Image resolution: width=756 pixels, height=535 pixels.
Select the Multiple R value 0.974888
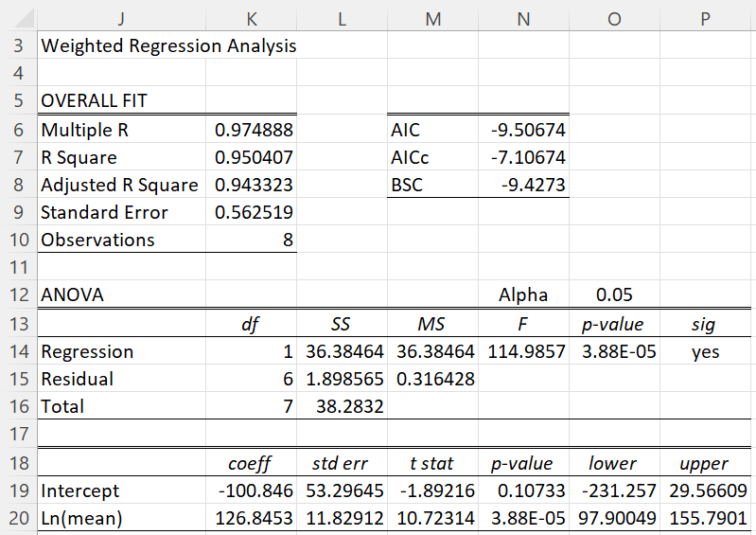pos(251,130)
